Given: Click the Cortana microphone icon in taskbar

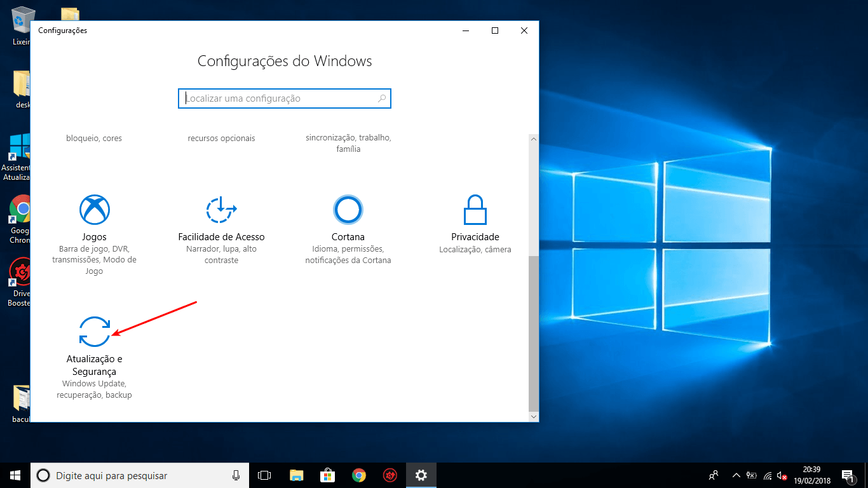Looking at the screenshot, I should tap(236, 475).
